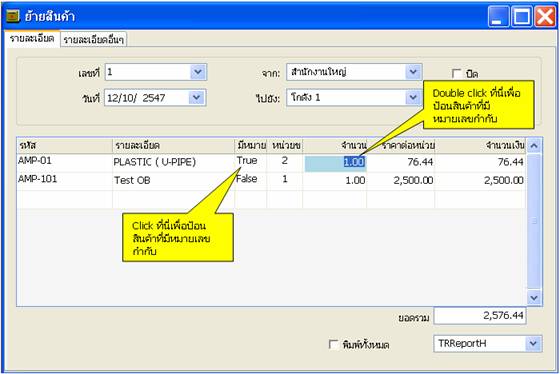The height and width of the screenshot is (374, 560).
Task: Click the amount 2,500.00 in AMP-101 row
Action: [x=480, y=181]
